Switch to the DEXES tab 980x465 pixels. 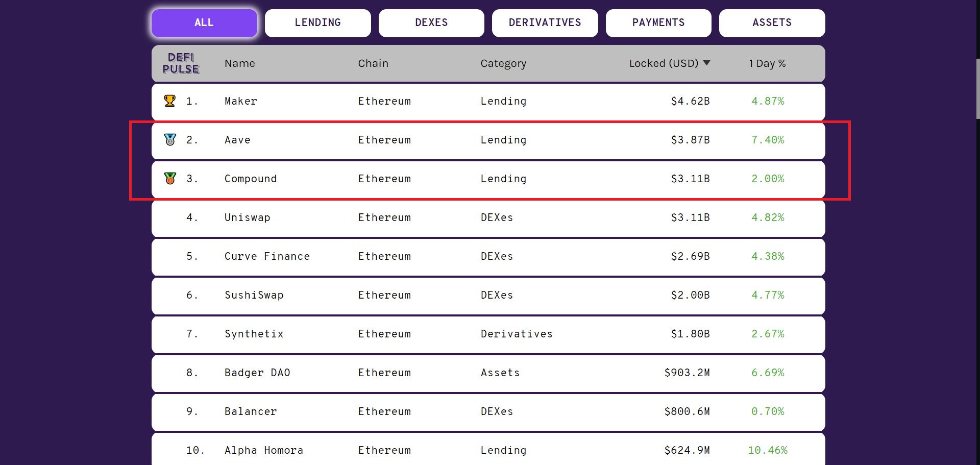point(431,22)
